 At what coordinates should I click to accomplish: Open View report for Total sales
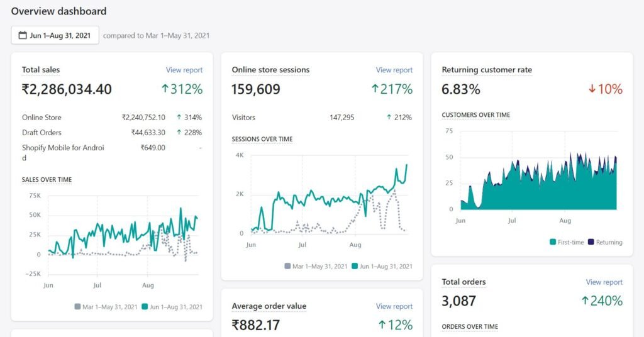click(184, 70)
